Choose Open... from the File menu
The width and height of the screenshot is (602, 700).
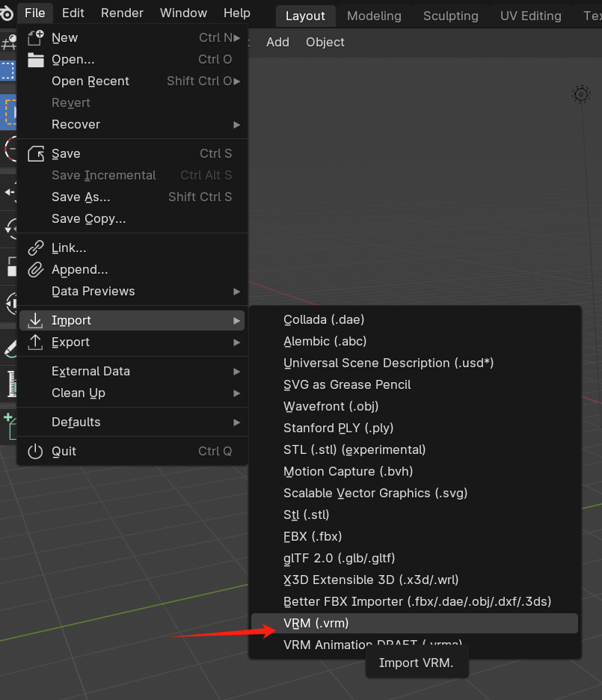pos(132,59)
